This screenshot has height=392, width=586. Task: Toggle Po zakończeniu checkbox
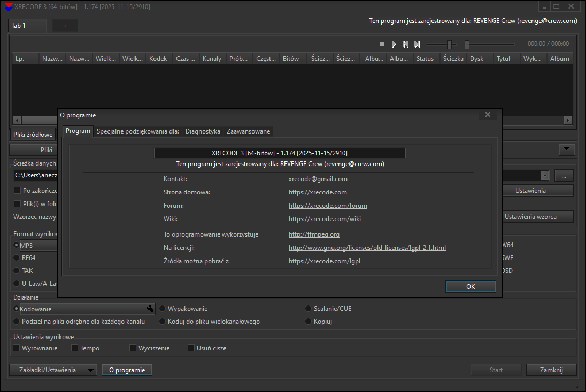click(x=17, y=191)
